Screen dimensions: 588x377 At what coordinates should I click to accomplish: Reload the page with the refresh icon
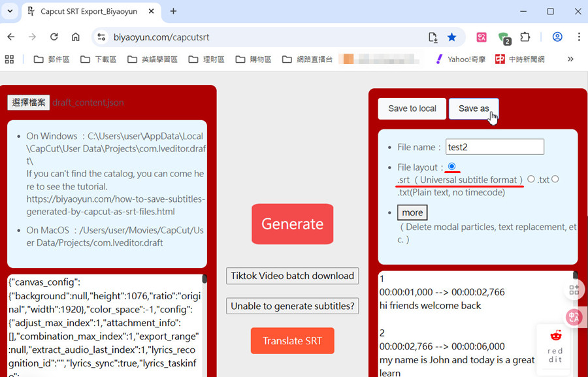pos(54,37)
